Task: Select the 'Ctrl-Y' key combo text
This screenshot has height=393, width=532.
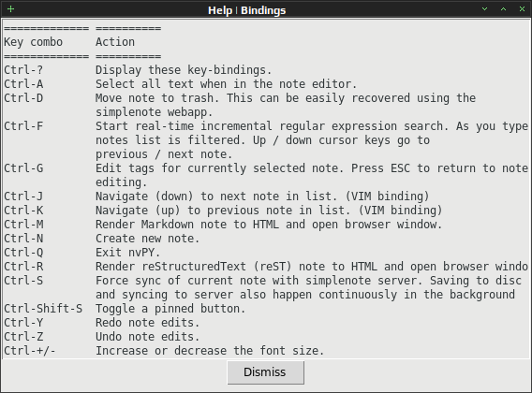Action: click(x=23, y=323)
